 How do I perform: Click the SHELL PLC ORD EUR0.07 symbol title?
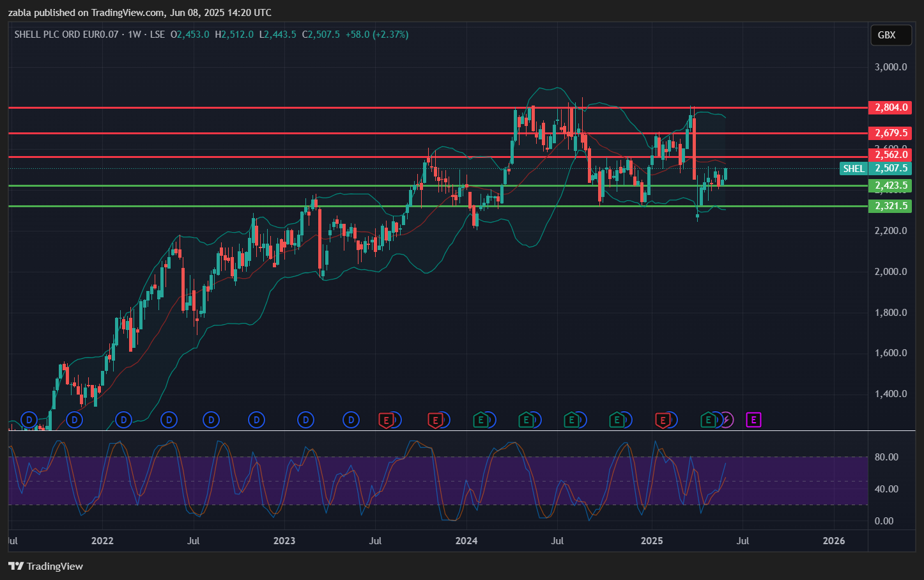tap(66, 35)
